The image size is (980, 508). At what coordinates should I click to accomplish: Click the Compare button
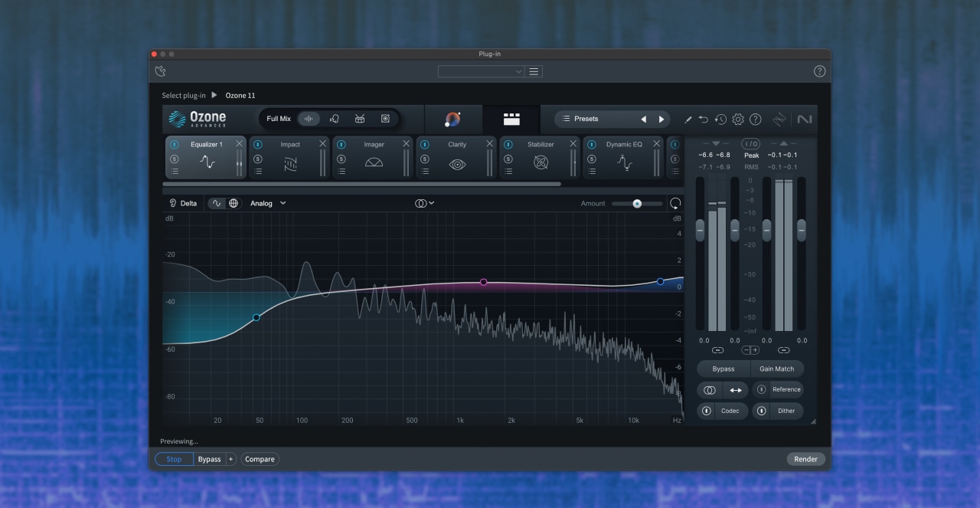tap(260, 459)
